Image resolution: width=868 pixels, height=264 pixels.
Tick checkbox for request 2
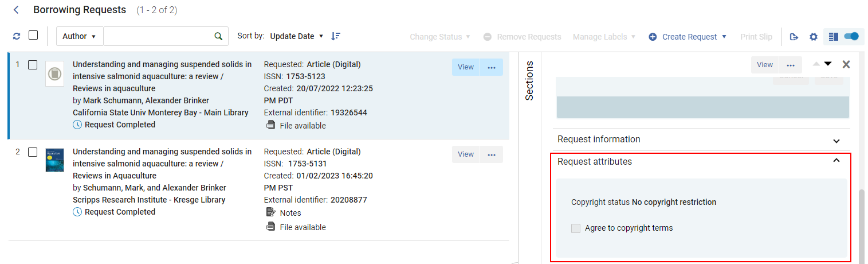click(33, 152)
